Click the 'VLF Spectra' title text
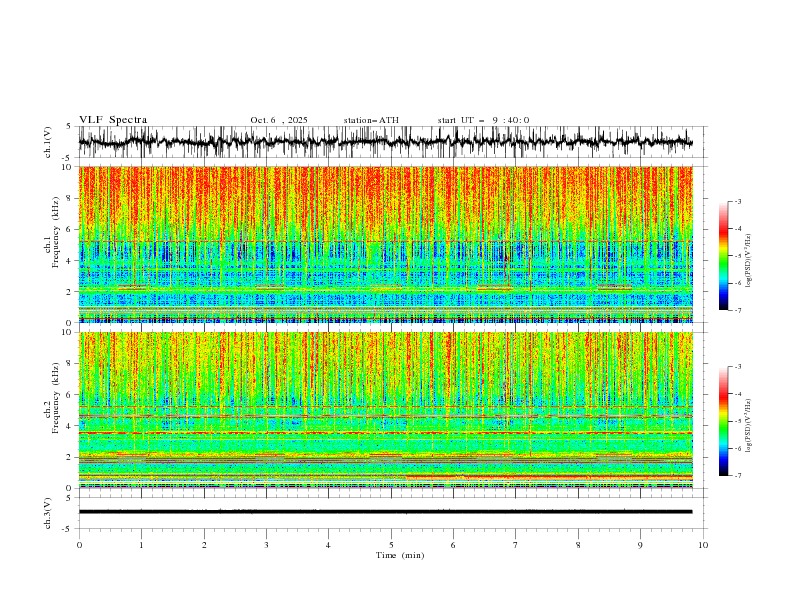The width and height of the screenshot is (792, 612). click(x=113, y=120)
